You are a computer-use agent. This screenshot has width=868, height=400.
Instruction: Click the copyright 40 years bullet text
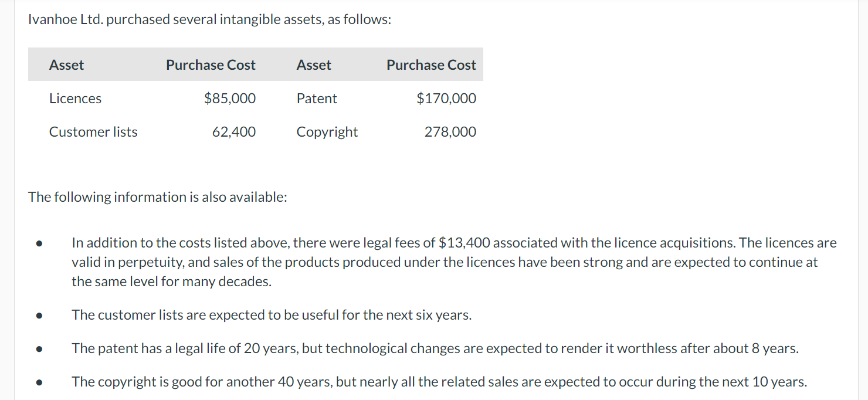click(x=439, y=382)
